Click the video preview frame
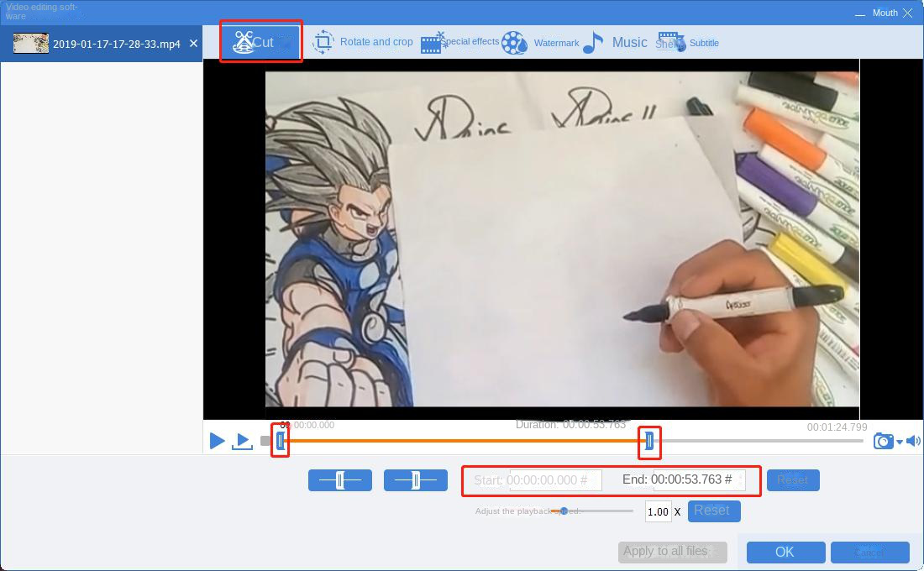924x571 pixels. [x=562, y=239]
